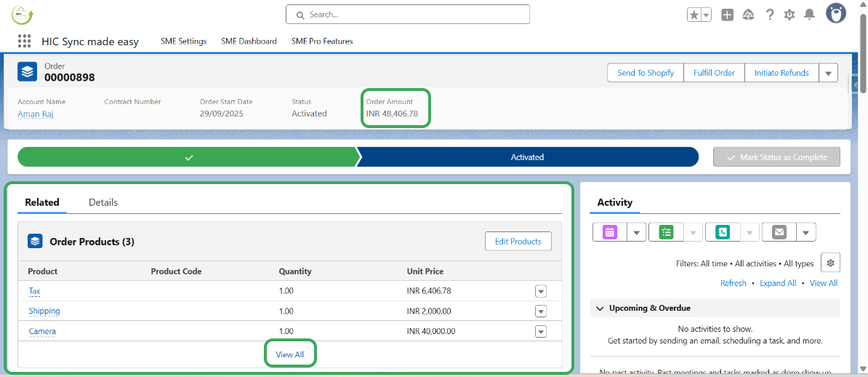This screenshot has width=868, height=377.
Task: Click View All under Order Products
Action: pyautogui.click(x=289, y=354)
